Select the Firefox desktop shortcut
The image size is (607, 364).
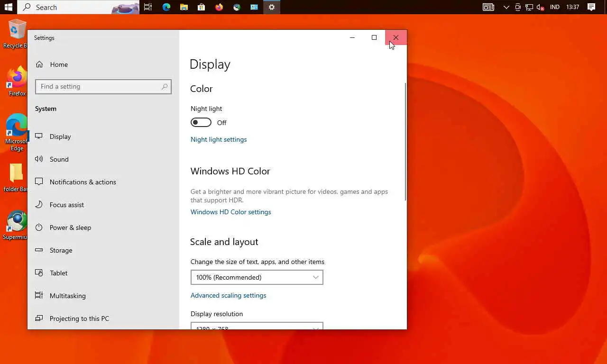click(17, 82)
